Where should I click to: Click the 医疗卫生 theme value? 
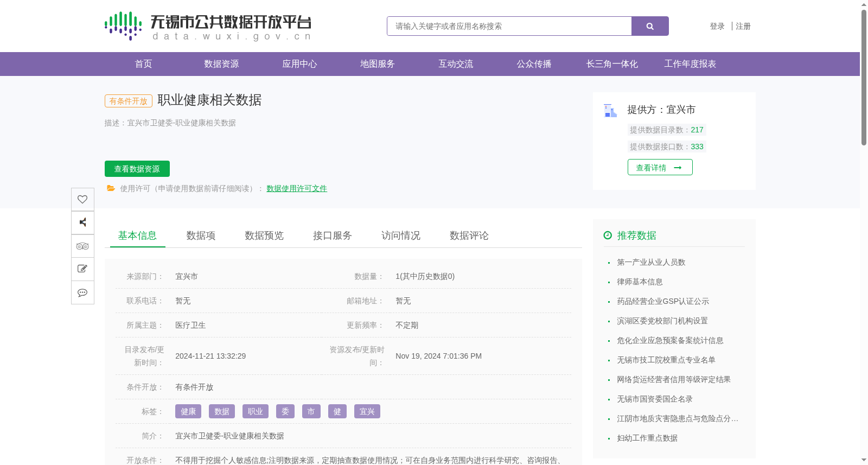pyautogui.click(x=190, y=325)
